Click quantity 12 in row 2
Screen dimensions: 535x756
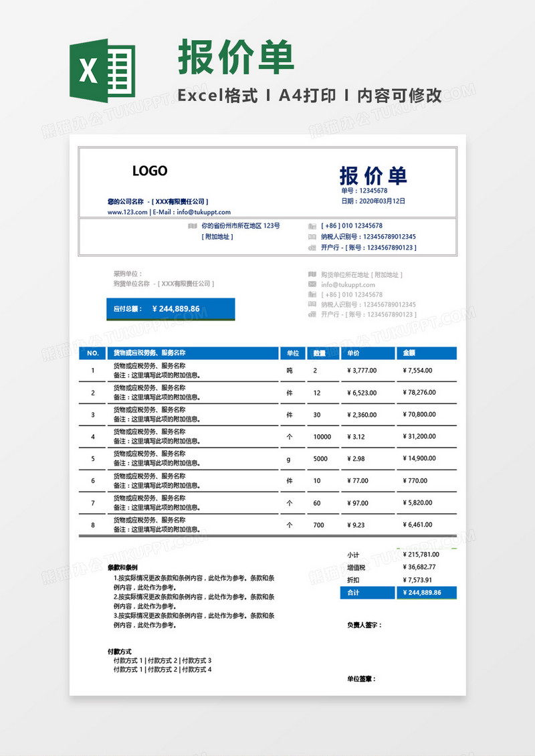(x=317, y=393)
